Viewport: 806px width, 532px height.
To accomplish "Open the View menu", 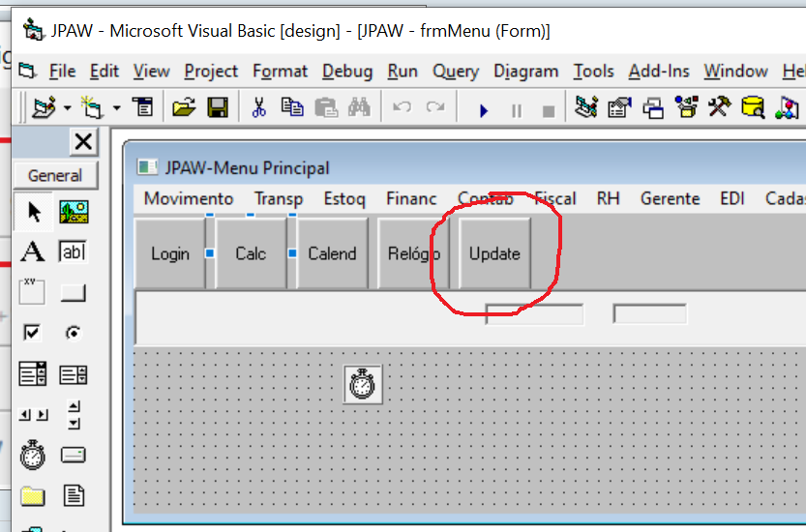I will click(152, 71).
